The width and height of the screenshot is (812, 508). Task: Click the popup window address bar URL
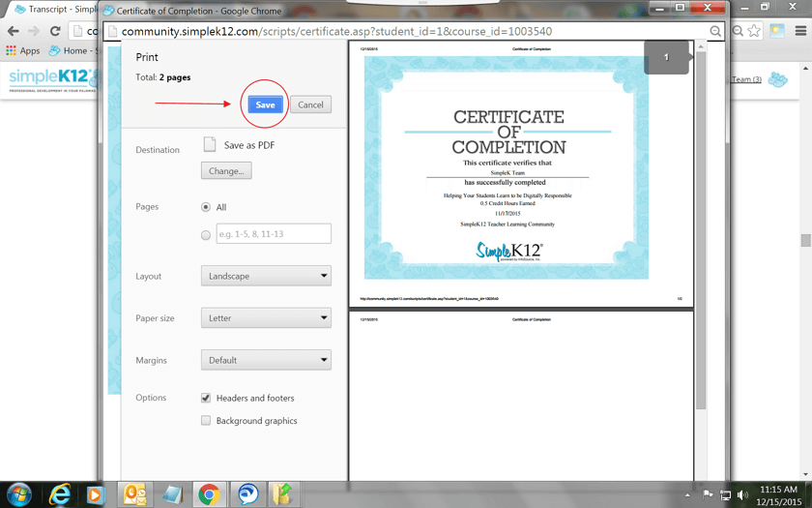(x=336, y=31)
